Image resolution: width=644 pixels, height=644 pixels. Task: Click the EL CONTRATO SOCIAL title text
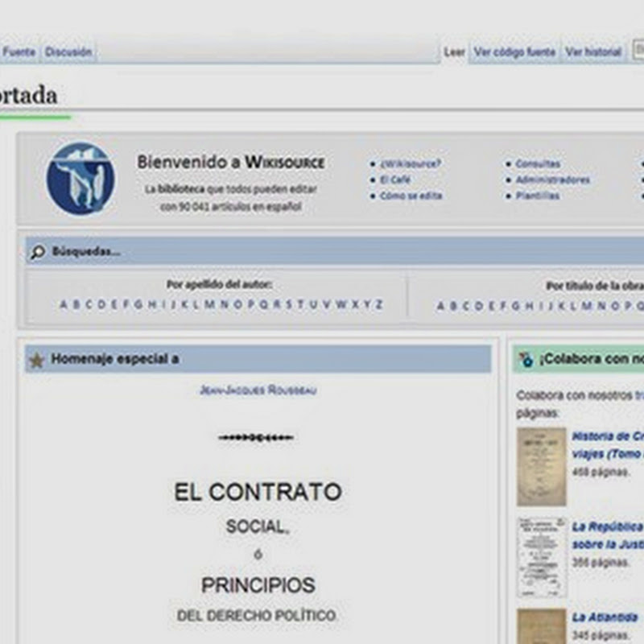(x=258, y=508)
